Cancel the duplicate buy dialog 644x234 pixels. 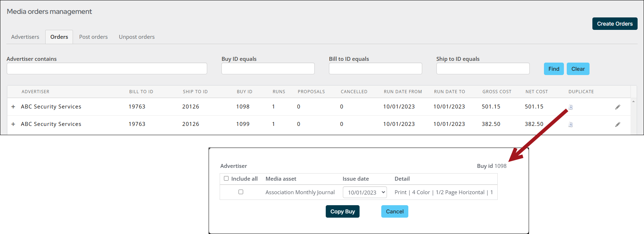pos(395,212)
